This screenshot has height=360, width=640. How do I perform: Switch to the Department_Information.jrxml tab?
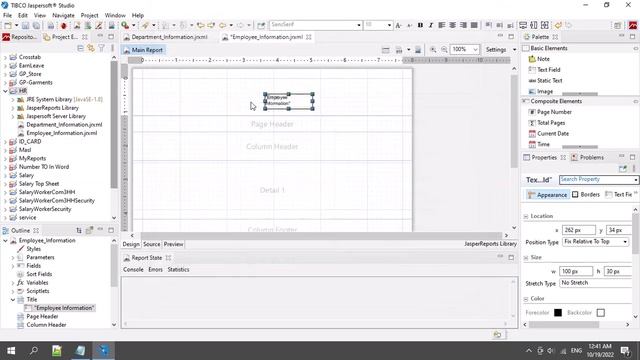coord(169,37)
